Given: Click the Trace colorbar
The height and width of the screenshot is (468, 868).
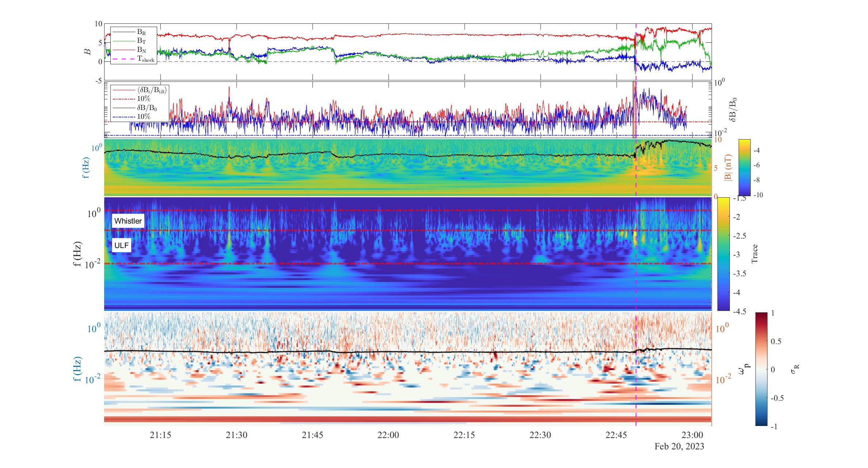Looking at the screenshot, I should 723,254.
